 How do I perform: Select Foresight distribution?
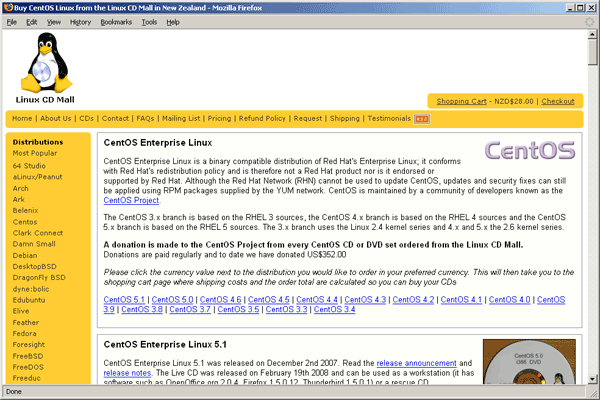[29, 345]
